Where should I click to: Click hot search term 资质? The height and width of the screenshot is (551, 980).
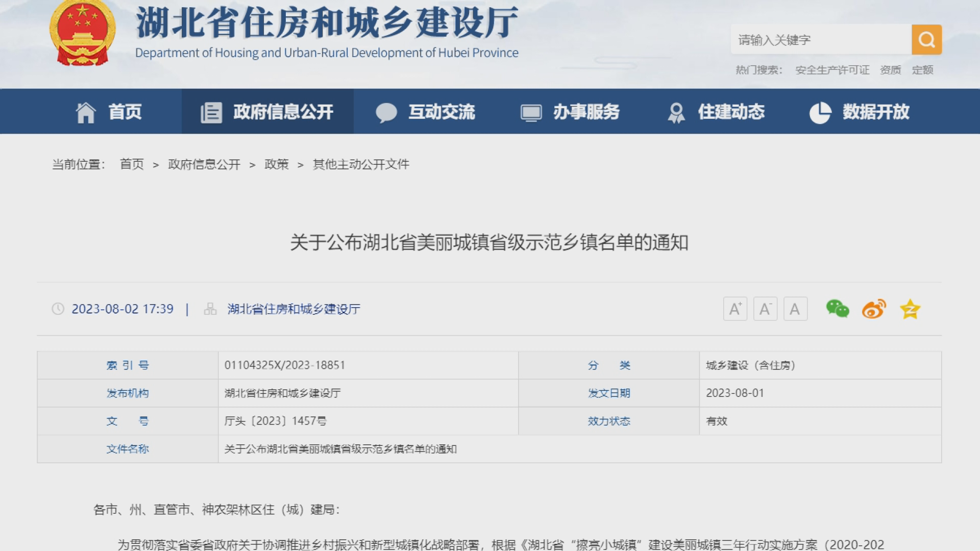click(890, 70)
